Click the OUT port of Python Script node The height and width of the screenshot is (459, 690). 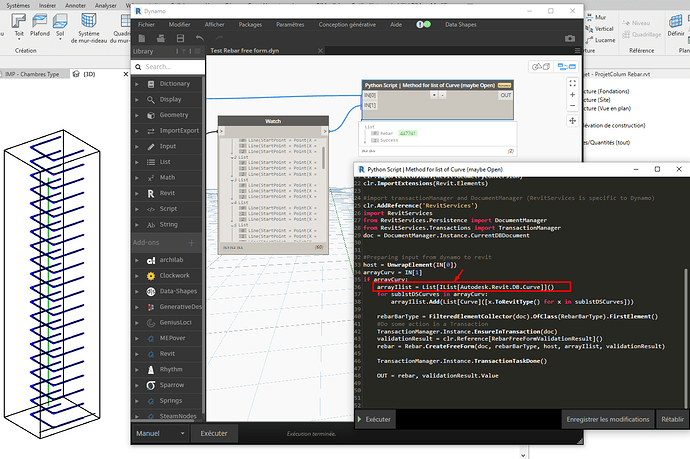coord(506,95)
